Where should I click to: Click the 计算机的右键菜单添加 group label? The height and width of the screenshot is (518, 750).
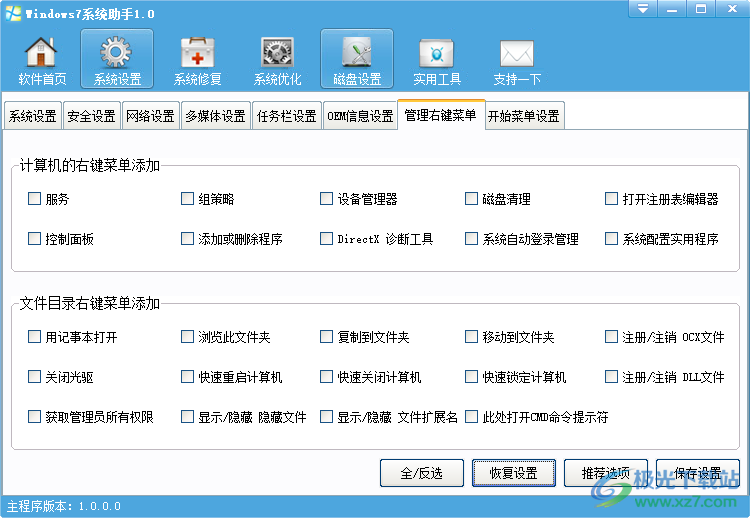tap(89, 165)
